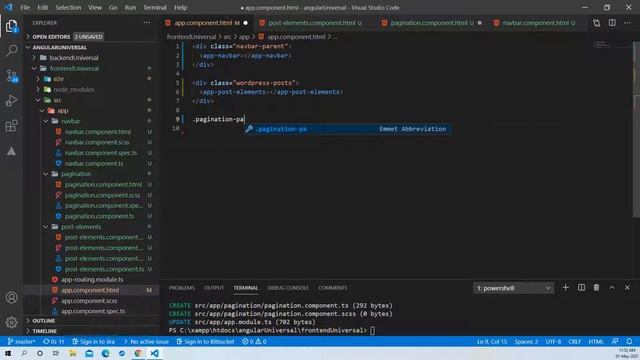Screen dimensions: 640x360
Task: Open Run and Debug view
Action: pos(11,100)
